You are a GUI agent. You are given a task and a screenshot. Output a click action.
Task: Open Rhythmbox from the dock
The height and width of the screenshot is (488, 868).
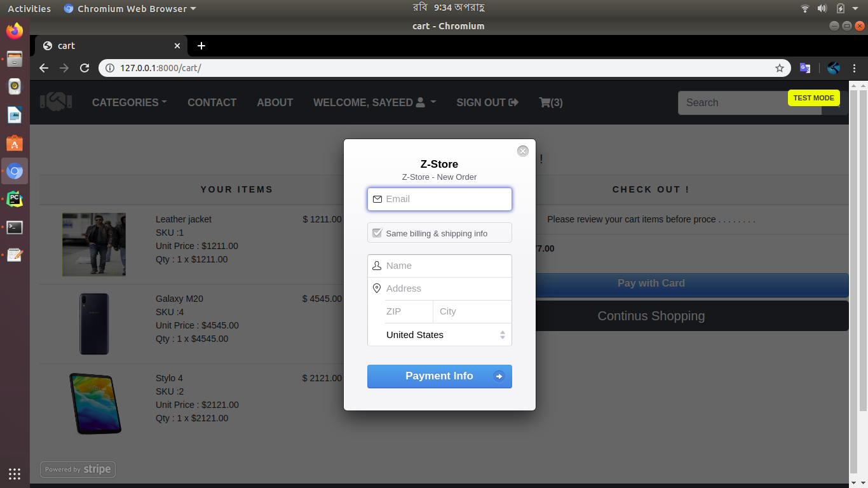pyautogui.click(x=15, y=87)
